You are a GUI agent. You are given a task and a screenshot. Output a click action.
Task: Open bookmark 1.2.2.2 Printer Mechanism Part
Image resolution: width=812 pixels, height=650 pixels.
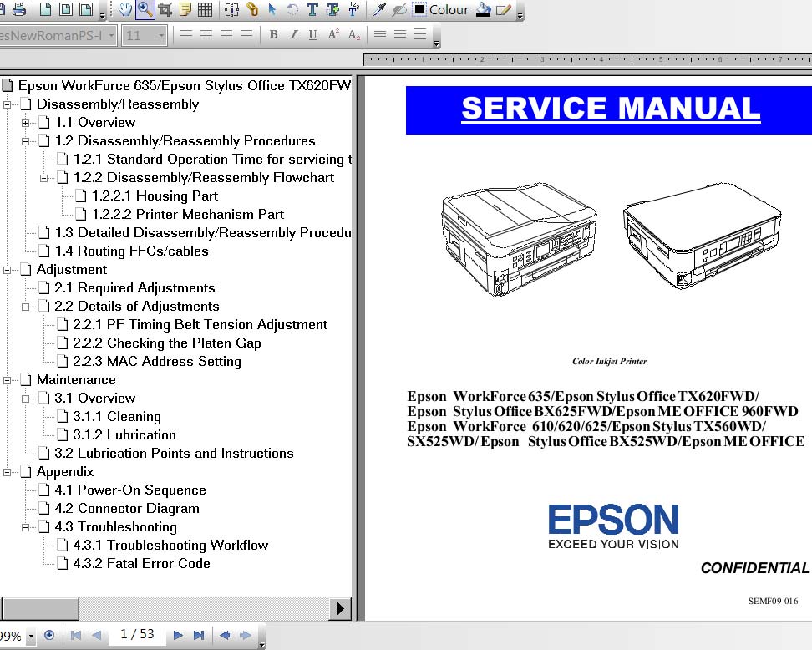[x=187, y=215]
